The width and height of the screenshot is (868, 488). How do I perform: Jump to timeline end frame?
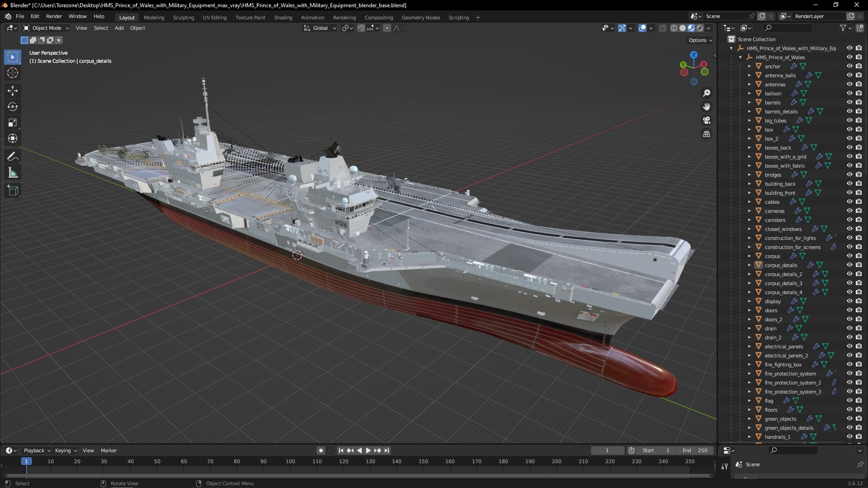click(x=387, y=450)
